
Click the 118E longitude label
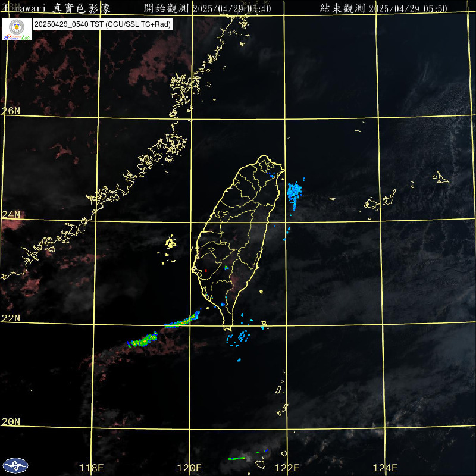[x=92, y=468]
